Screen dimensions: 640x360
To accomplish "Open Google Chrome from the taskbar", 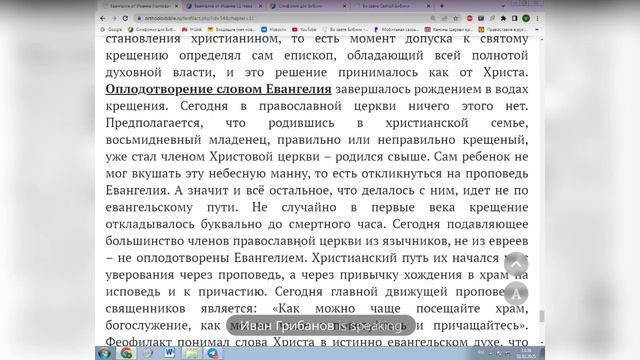I will 126,353.
